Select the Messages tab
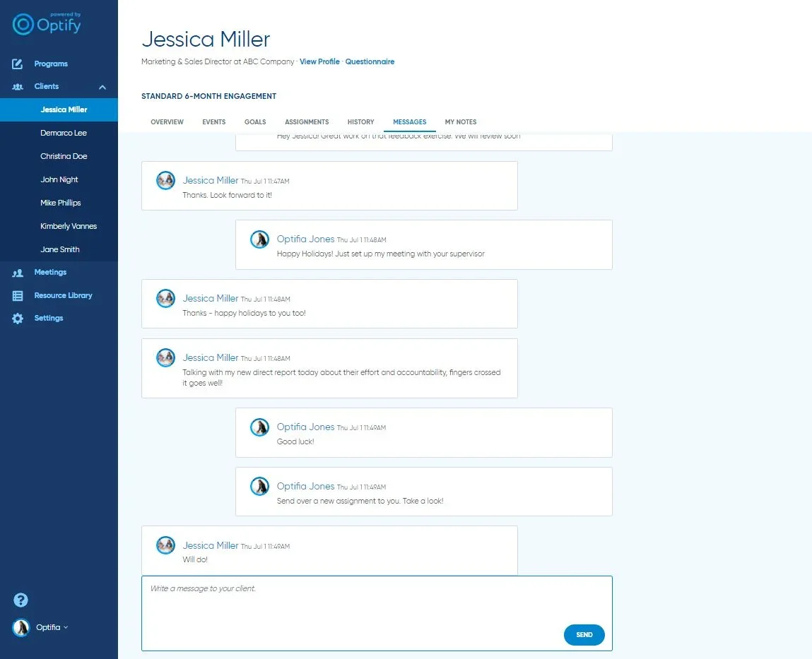Image resolution: width=812 pixels, height=659 pixels. pos(410,122)
